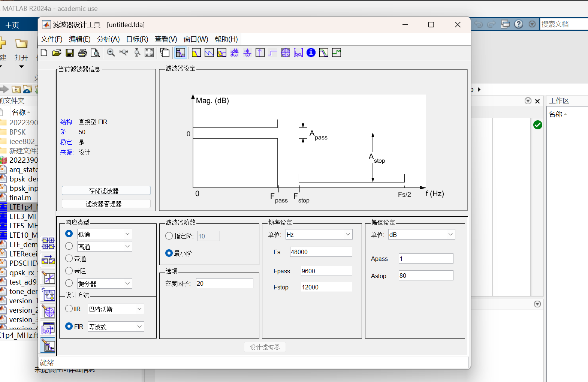This screenshot has width=588, height=382.
Task: Open Import Filter sidebar panel
Action: (x=48, y=329)
